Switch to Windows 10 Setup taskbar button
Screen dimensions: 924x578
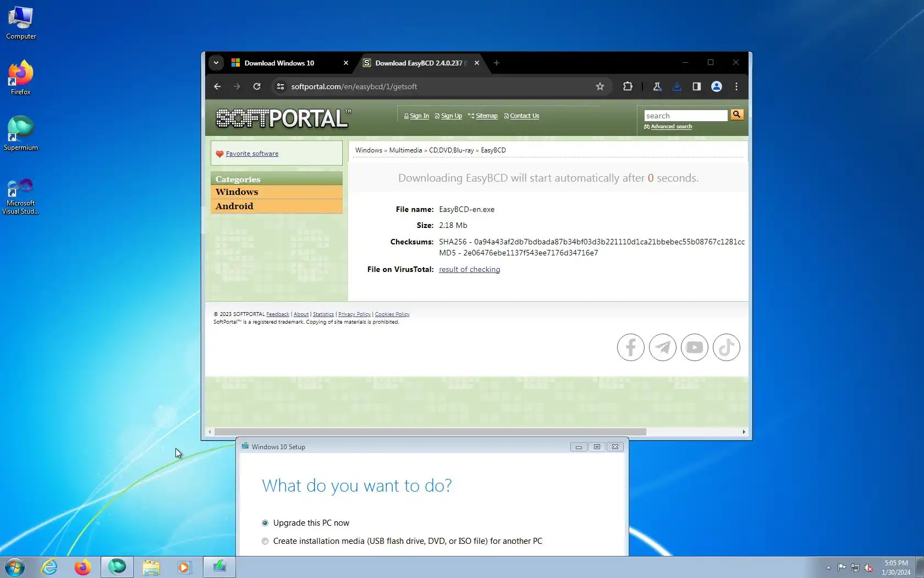(x=219, y=567)
